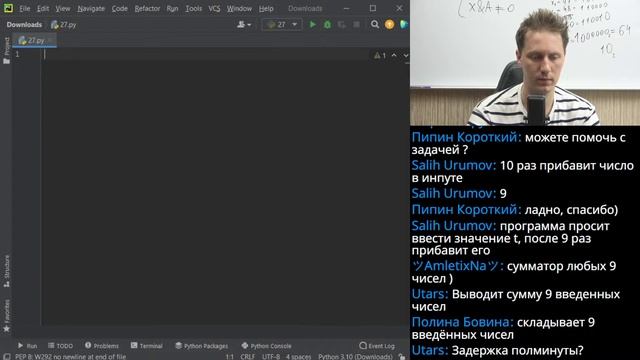
Task: Open Python Packages tool window
Action: point(202,346)
